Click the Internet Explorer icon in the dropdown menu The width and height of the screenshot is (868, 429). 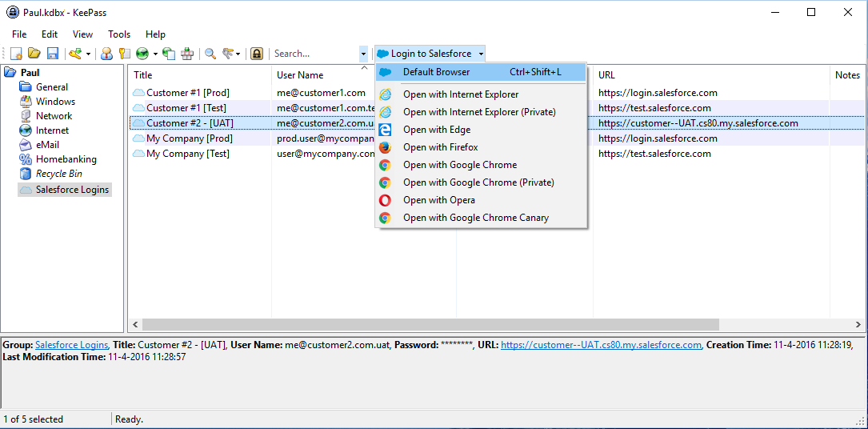(x=386, y=94)
